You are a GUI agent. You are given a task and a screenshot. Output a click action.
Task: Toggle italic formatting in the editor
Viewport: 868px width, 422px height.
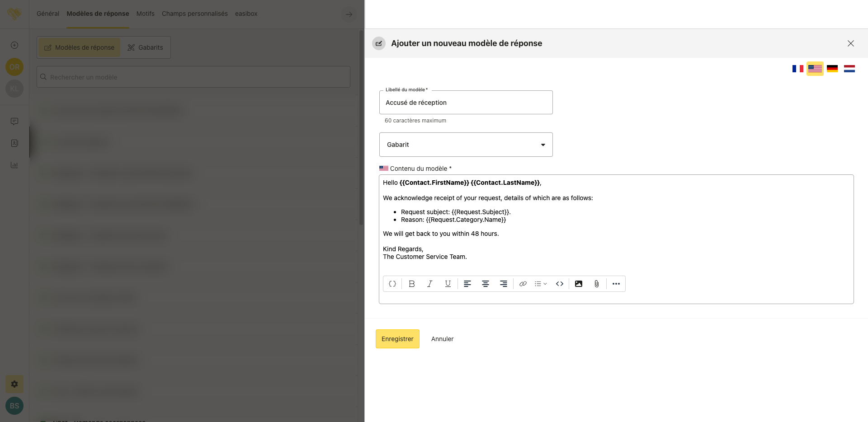[x=429, y=284]
